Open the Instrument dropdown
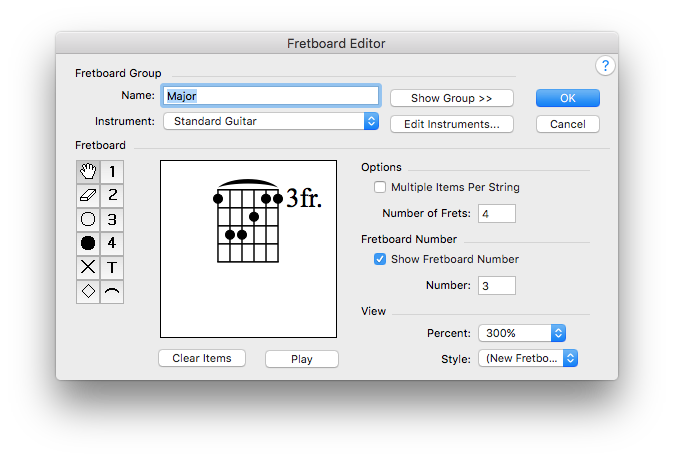Viewport: 674px width, 460px height. 271,121
